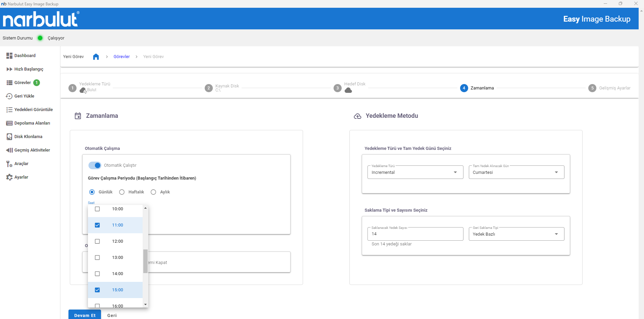Click the Saklanacak Yedek Sayısı field

pos(415,234)
